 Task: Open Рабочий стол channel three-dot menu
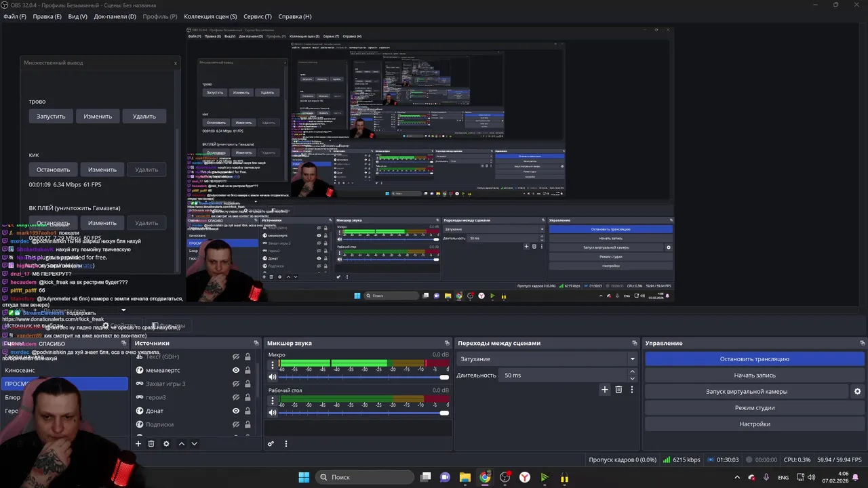click(273, 401)
